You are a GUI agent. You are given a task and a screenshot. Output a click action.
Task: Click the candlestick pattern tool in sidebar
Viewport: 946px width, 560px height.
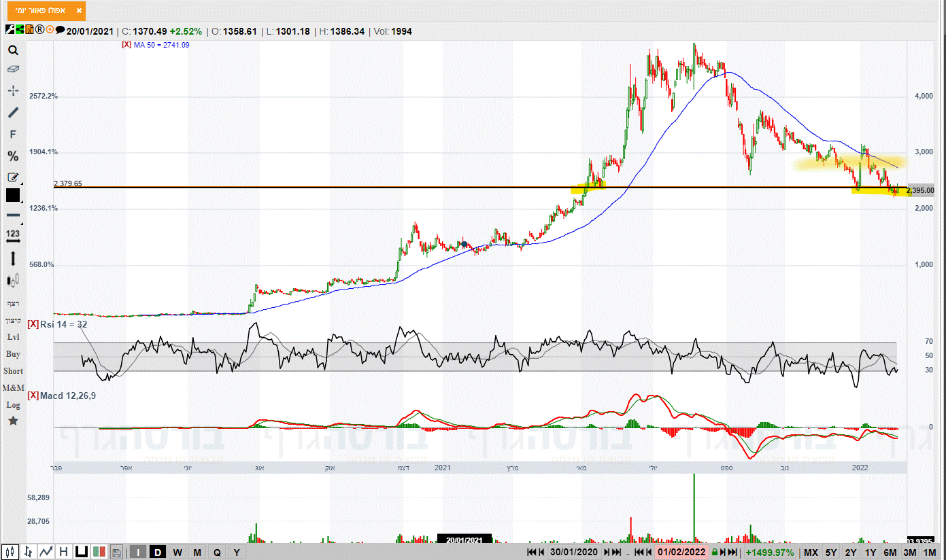[x=13, y=280]
